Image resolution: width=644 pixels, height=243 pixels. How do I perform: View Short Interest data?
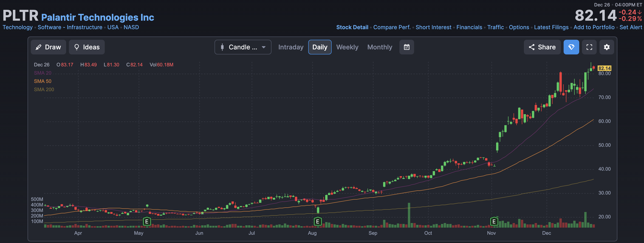(433, 27)
